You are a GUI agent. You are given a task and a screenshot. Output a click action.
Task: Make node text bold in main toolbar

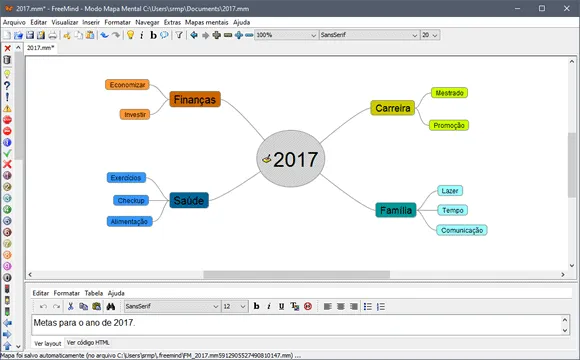(153, 35)
